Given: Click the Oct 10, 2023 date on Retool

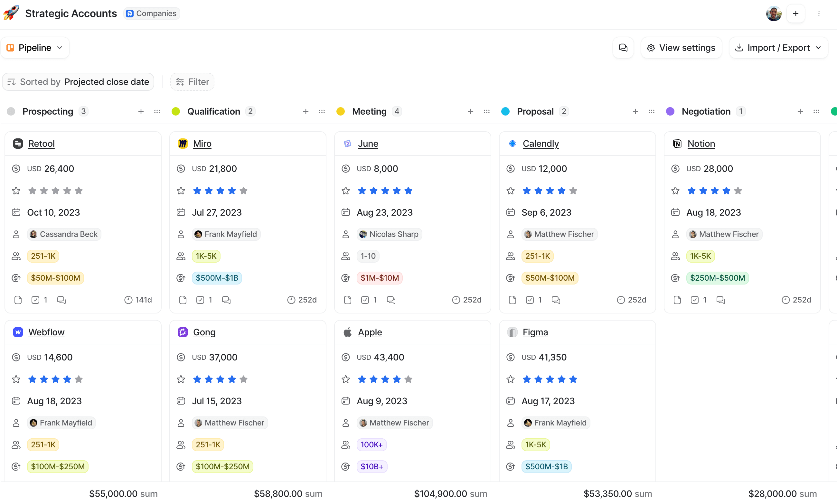Looking at the screenshot, I should 53,213.
